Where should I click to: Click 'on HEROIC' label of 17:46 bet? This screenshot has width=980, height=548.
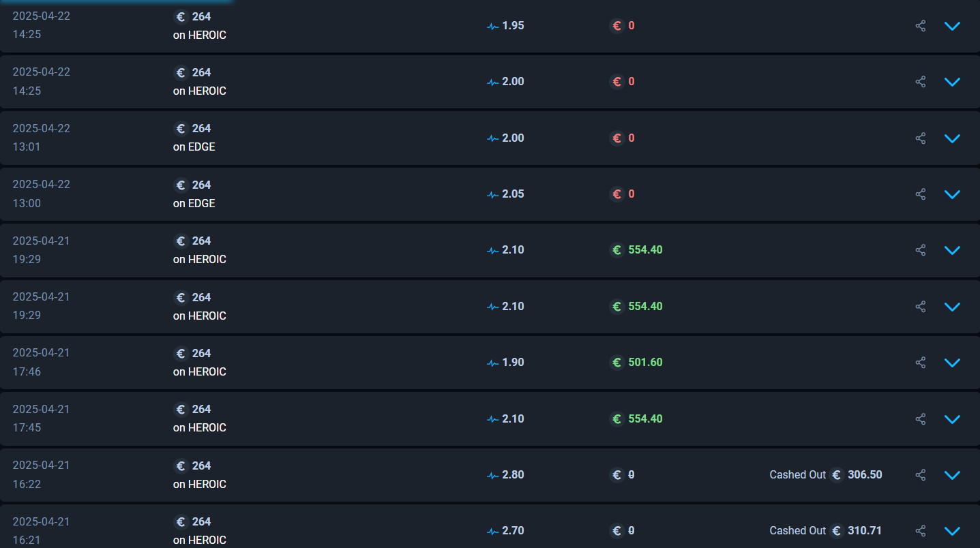(x=200, y=371)
